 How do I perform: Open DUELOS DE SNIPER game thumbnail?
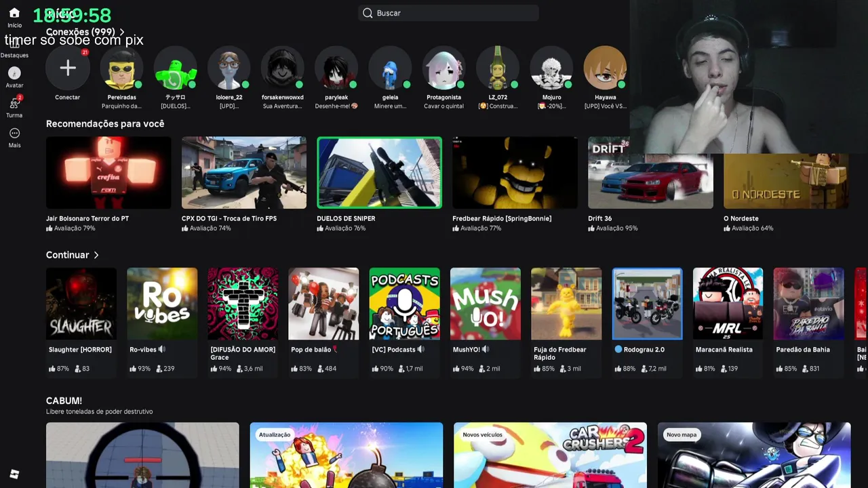click(380, 173)
